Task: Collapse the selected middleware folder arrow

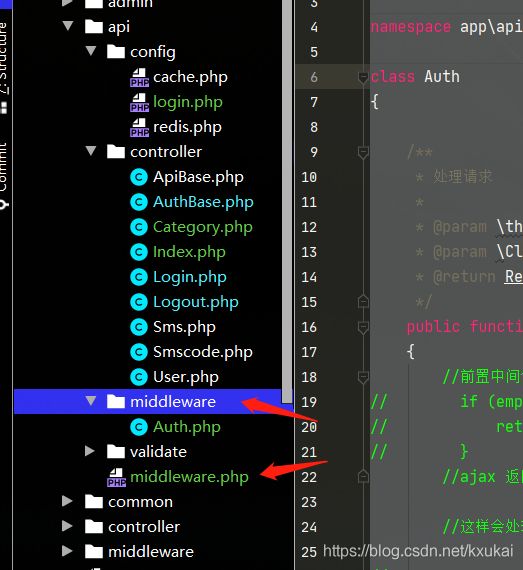Action: (x=91, y=401)
